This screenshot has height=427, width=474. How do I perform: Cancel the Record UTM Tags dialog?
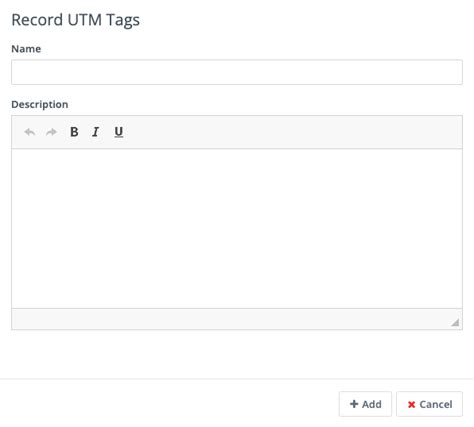[429, 404]
